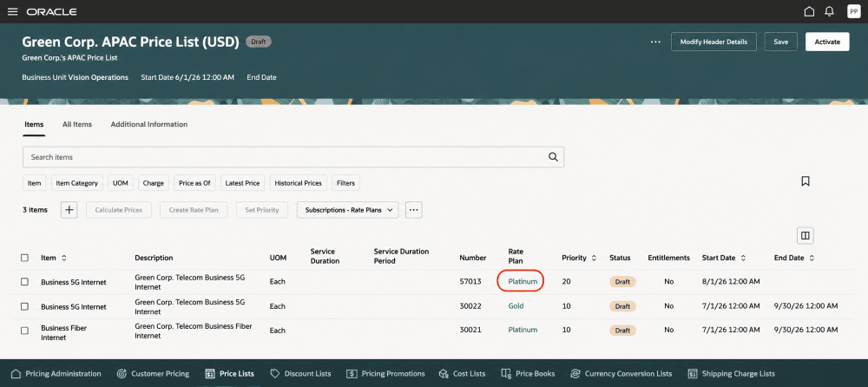Activate the price list
This screenshot has width=868, height=387.
point(827,42)
